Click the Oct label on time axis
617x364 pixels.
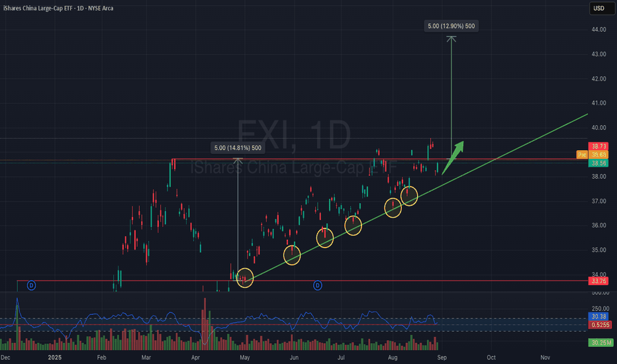[x=491, y=357]
